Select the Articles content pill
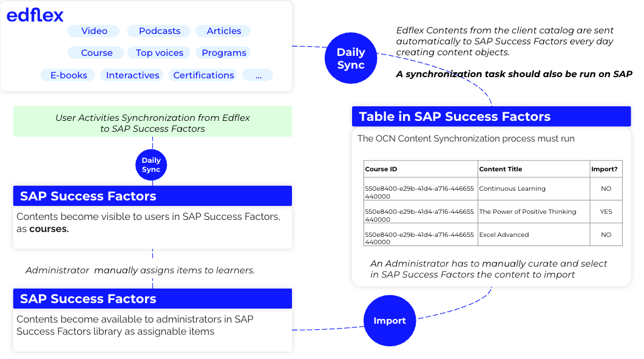Image resolution: width=644 pixels, height=359 pixels. tap(223, 31)
